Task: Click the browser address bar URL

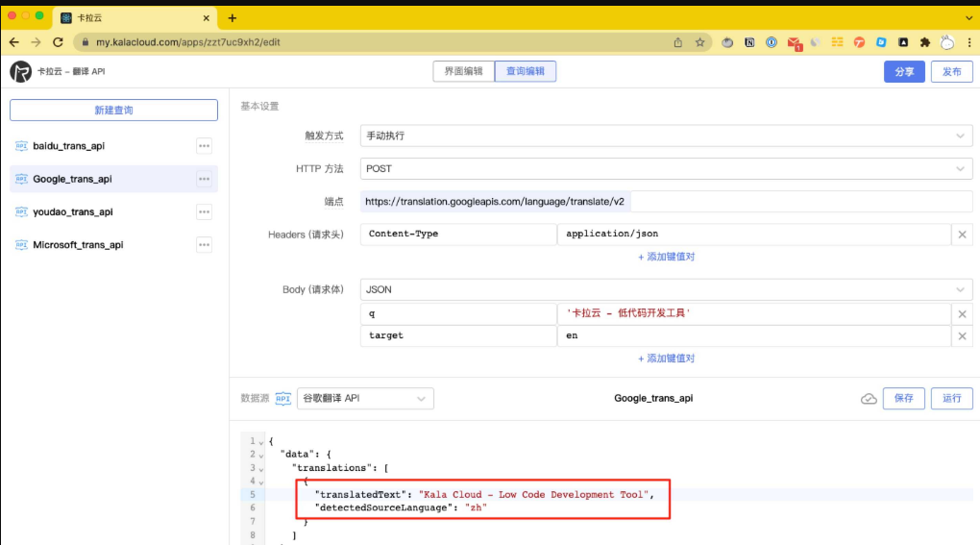Action: tap(187, 42)
